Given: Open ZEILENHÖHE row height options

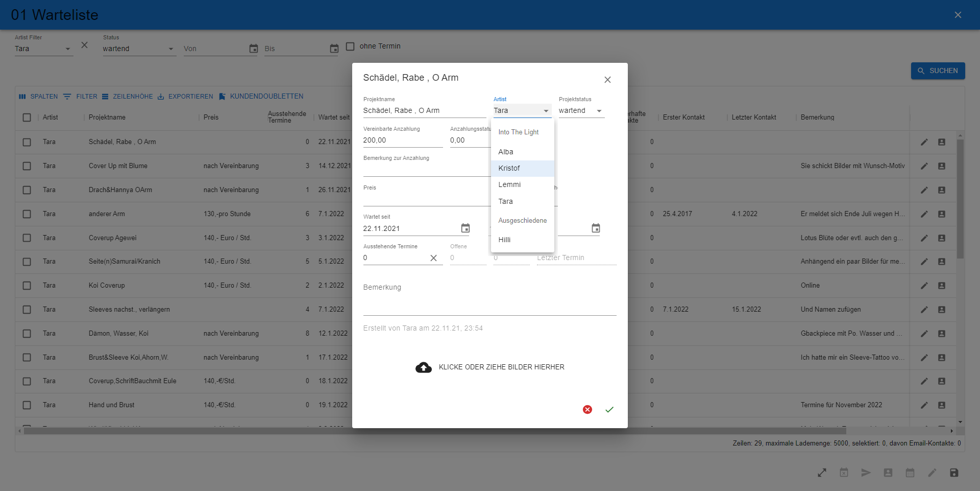Looking at the screenshot, I should 128,97.
